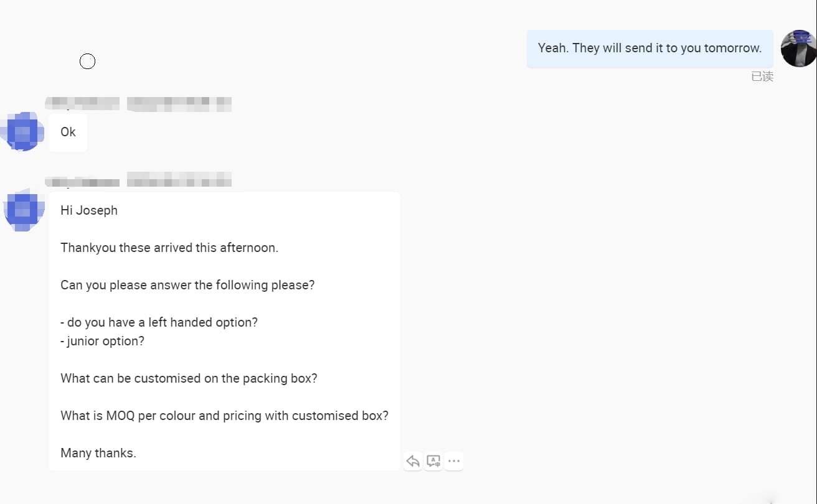The width and height of the screenshot is (817, 504).
Task: Click the "已读" read status label
Action: [x=762, y=77]
